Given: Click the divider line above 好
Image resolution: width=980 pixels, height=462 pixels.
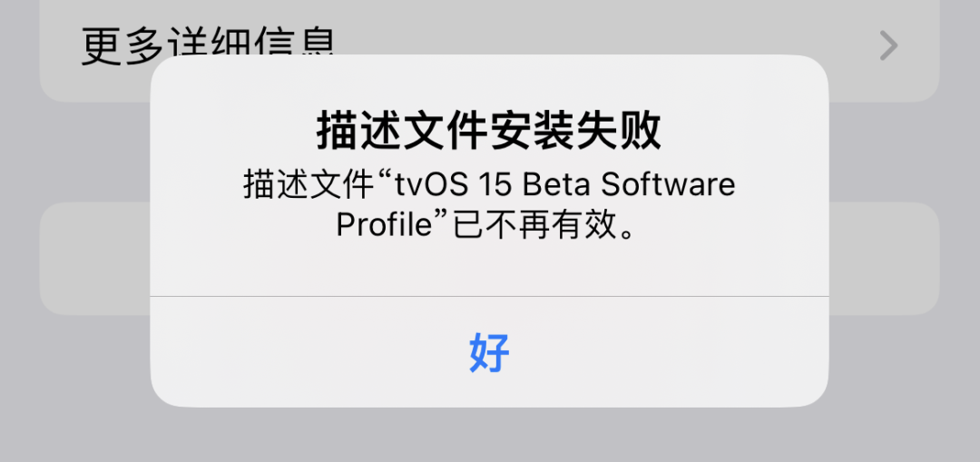Looking at the screenshot, I should click(489, 296).
